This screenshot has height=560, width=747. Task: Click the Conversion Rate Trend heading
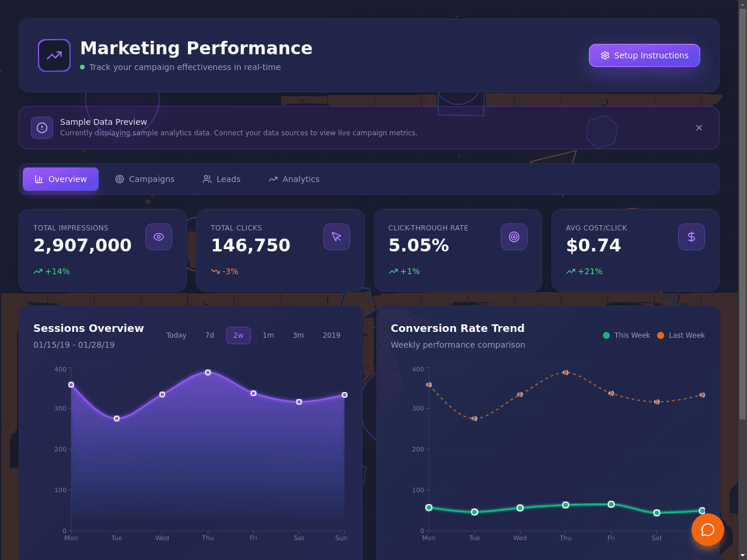(x=458, y=328)
